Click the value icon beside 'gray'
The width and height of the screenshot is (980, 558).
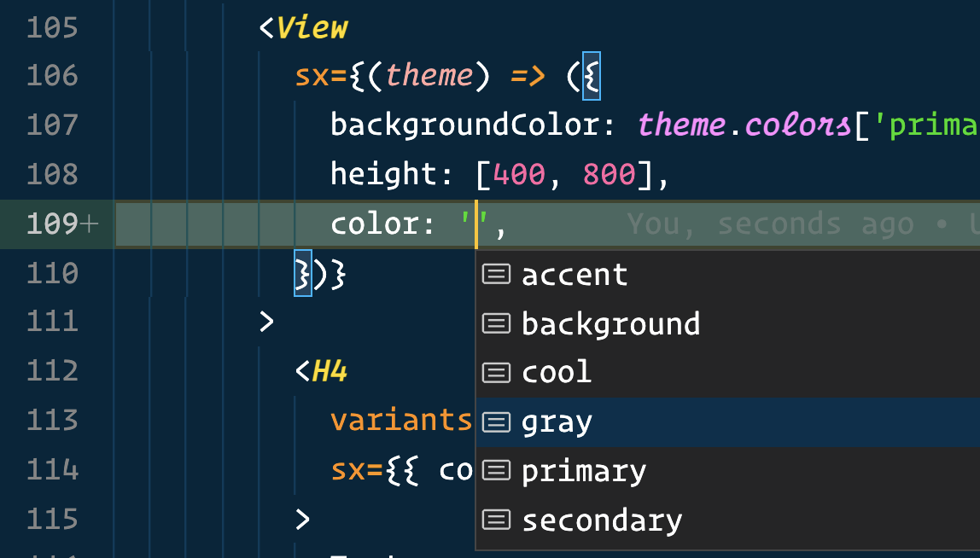(496, 422)
